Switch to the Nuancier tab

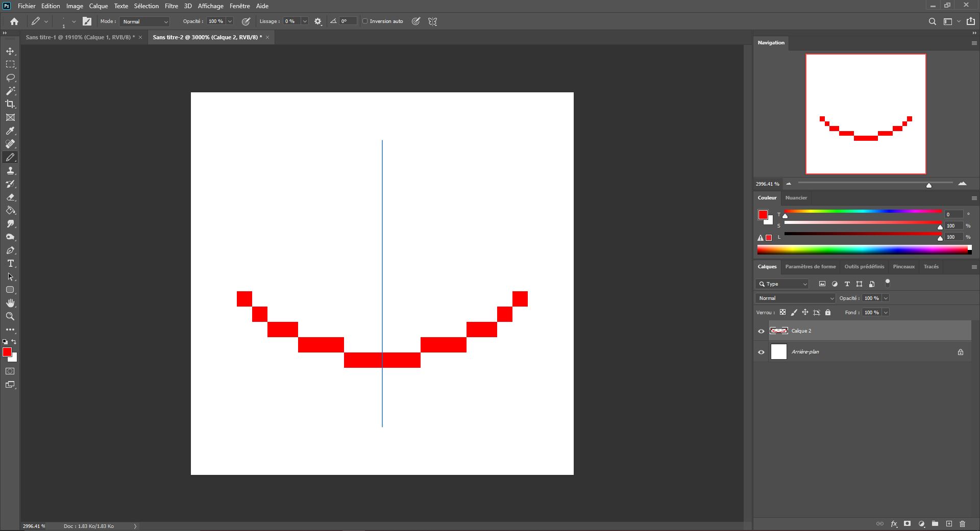pos(796,197)
